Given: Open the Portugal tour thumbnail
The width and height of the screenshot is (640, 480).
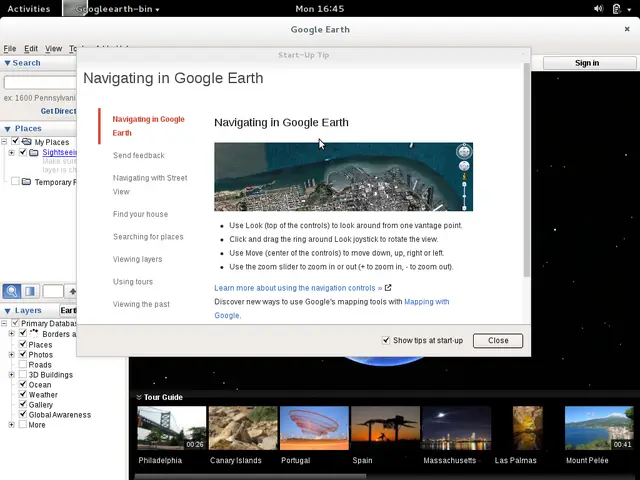Looking at the screenshot, I should coord(314,428).
